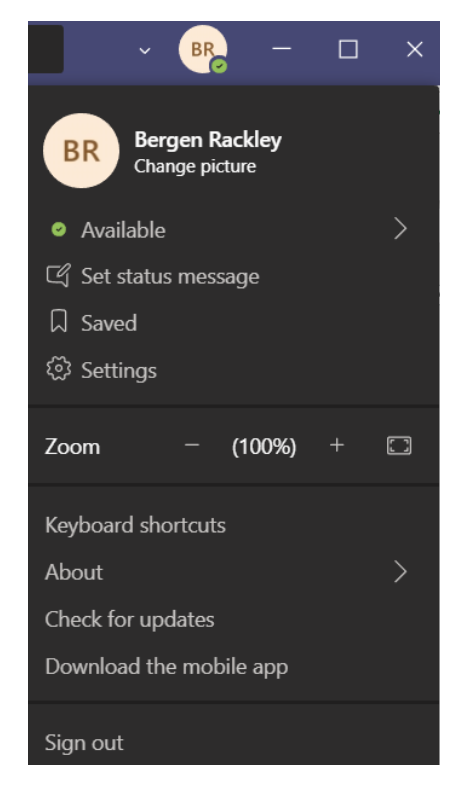
Task: Open Keyboard shortcuts
Action: pyautogui.click(x=136, y=525)
